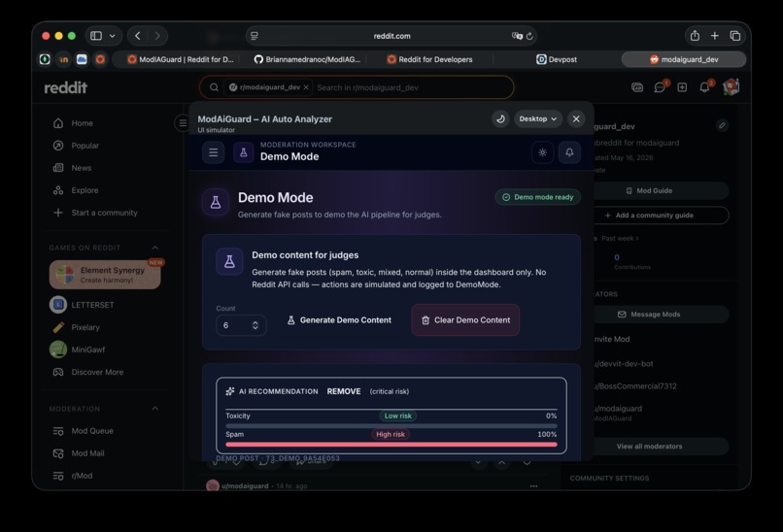Open the user avatar menu
This screenshot has height=532, width=783.
point(731,87)
